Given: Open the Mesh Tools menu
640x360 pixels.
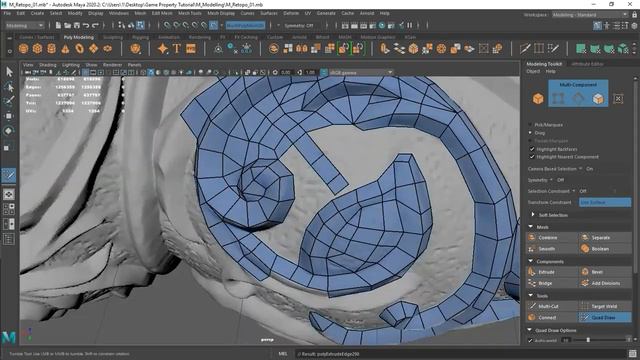Looking at the screenshot, I should 190,13.
